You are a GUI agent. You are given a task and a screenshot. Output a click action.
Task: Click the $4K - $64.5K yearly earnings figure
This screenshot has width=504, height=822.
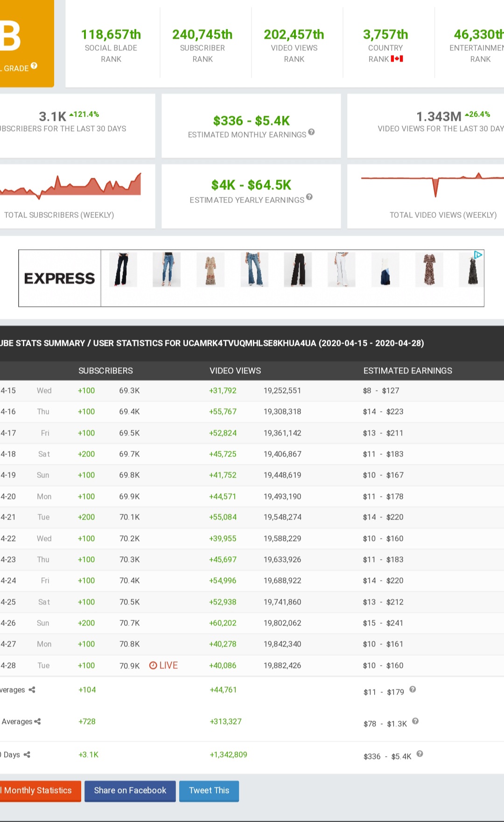point(251,185)
